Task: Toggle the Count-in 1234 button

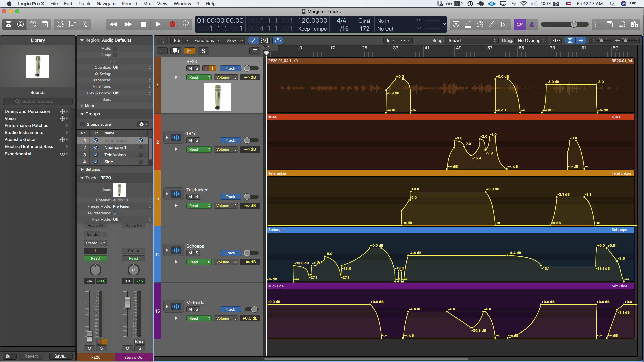Action: [520, 24]
